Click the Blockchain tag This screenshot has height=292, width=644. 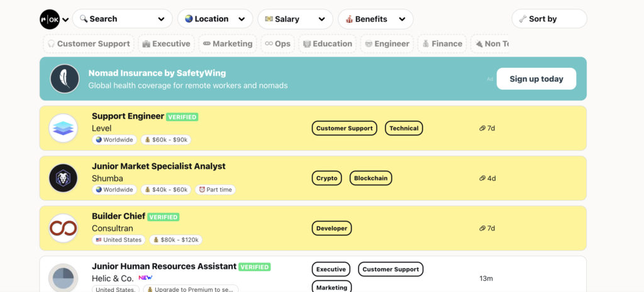[x=371, y=178]
